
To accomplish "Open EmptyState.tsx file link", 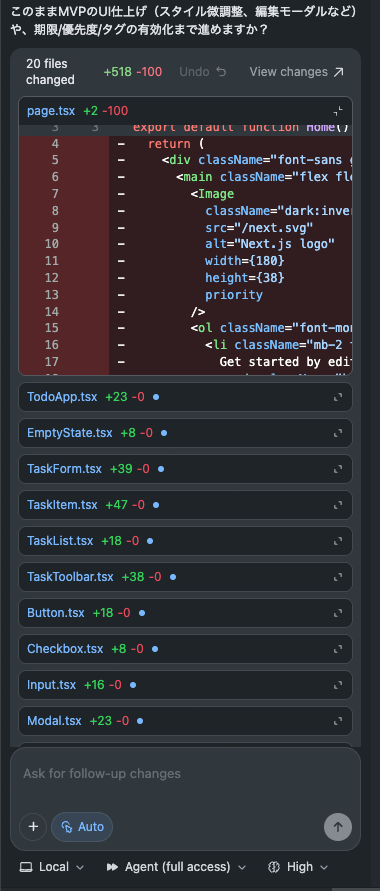I will 69,433.
